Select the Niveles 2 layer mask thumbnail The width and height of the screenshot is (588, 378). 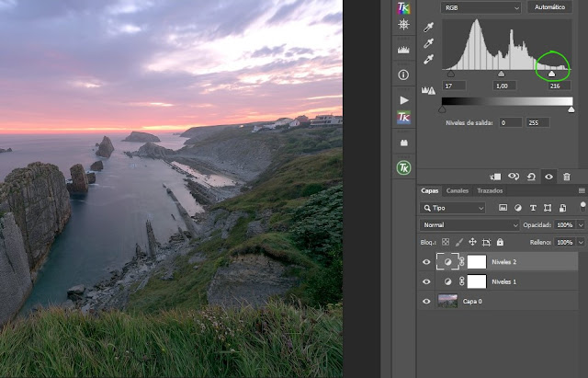pos(477,261)
